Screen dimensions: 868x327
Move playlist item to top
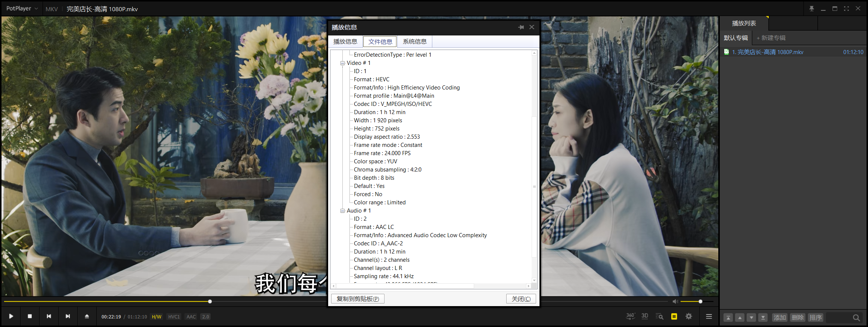coord(728,318)
